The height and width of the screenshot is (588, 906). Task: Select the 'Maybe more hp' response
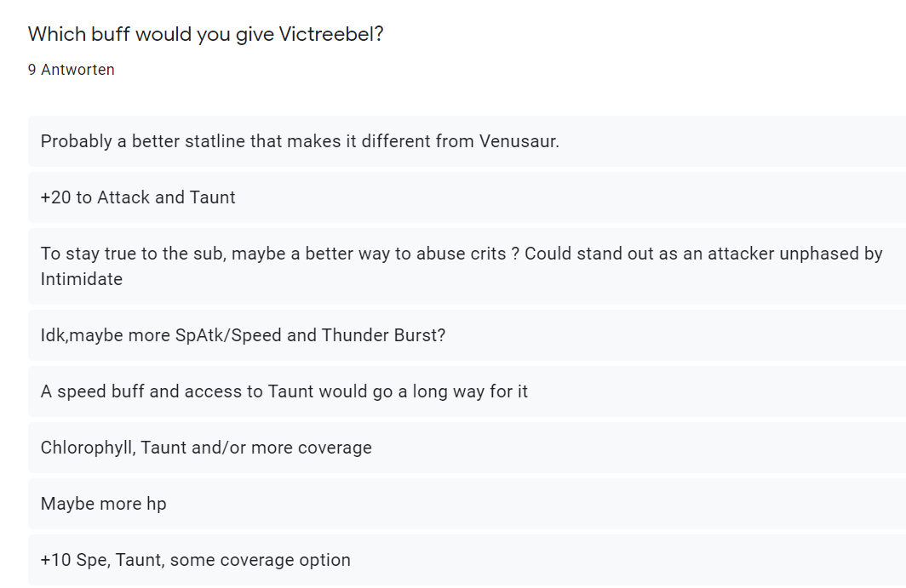coord(467,503)
